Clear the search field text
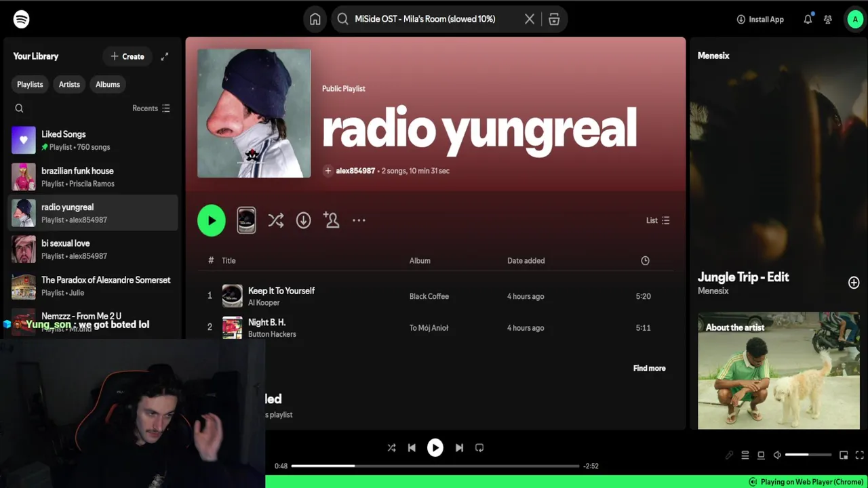The image size is (868, 488). 530,19
